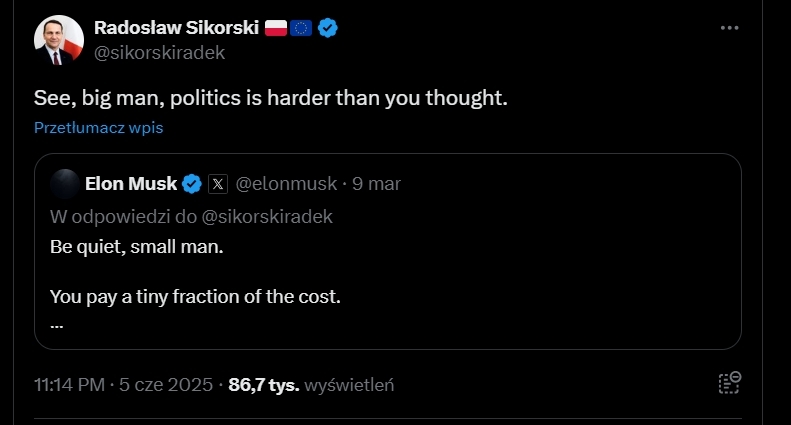Click Elon Musk's dark avatar in quoted post
Image resolution: width=791 pixels, height=425 pixels.
point(65,184)
